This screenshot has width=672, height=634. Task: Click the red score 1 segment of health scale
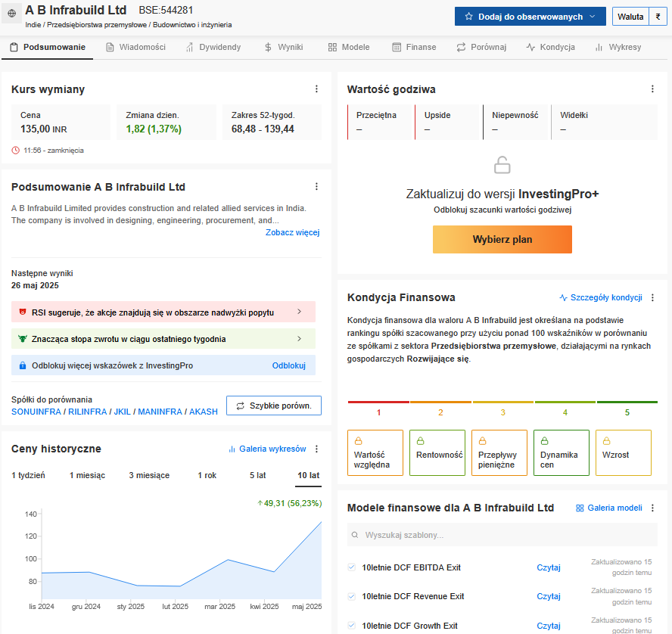378,402
